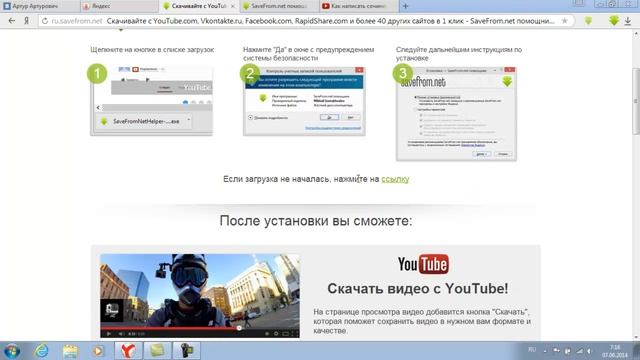This screenshot has width=640, height=360.
Task: Reload the savefrom.net page
Action: (44, 21)
